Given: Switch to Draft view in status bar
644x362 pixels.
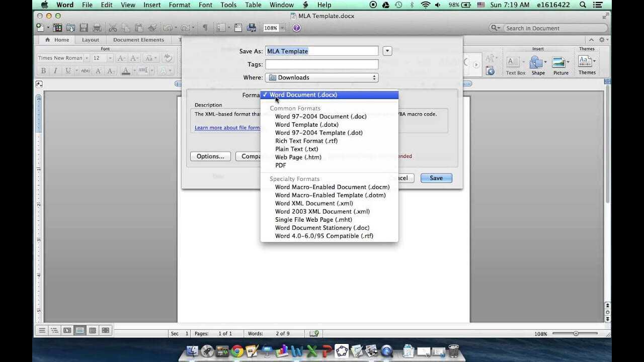Looking at the screenshot, I should (42, 330).
